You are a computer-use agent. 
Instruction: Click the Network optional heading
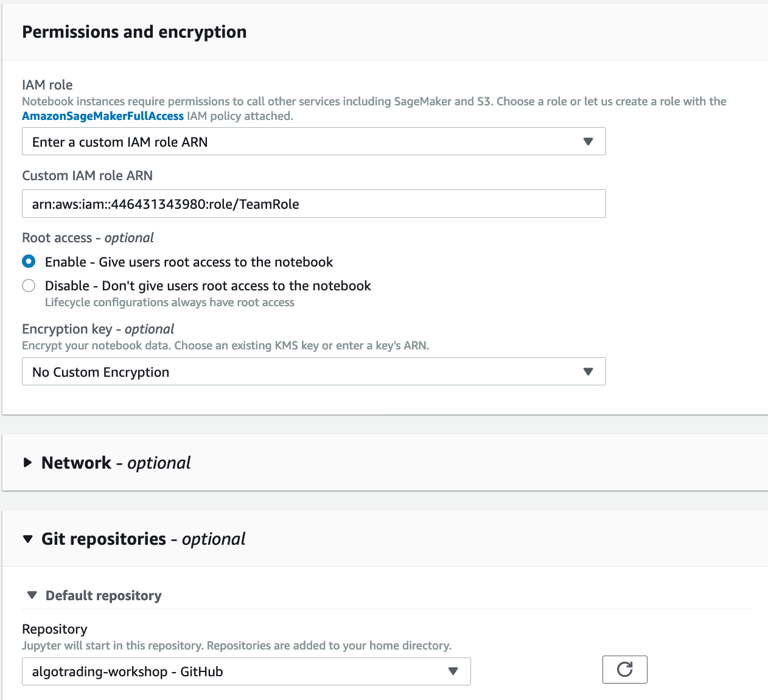(x=116, y=463)
